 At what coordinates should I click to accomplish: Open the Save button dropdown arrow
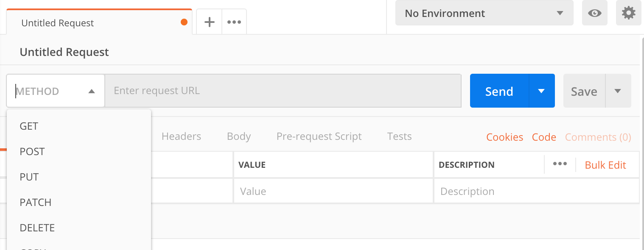coord(619,91)
